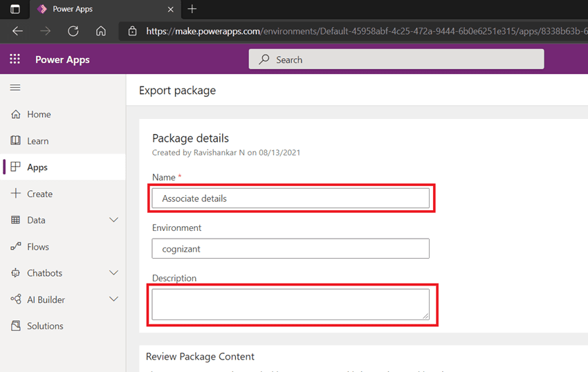The height and width of the screenshot is (372, 588).
Task: Click into the Description text area
Action: point(291,304)
